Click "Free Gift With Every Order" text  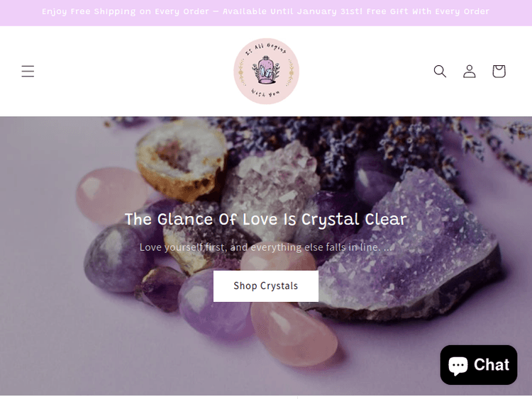point(428,11)
